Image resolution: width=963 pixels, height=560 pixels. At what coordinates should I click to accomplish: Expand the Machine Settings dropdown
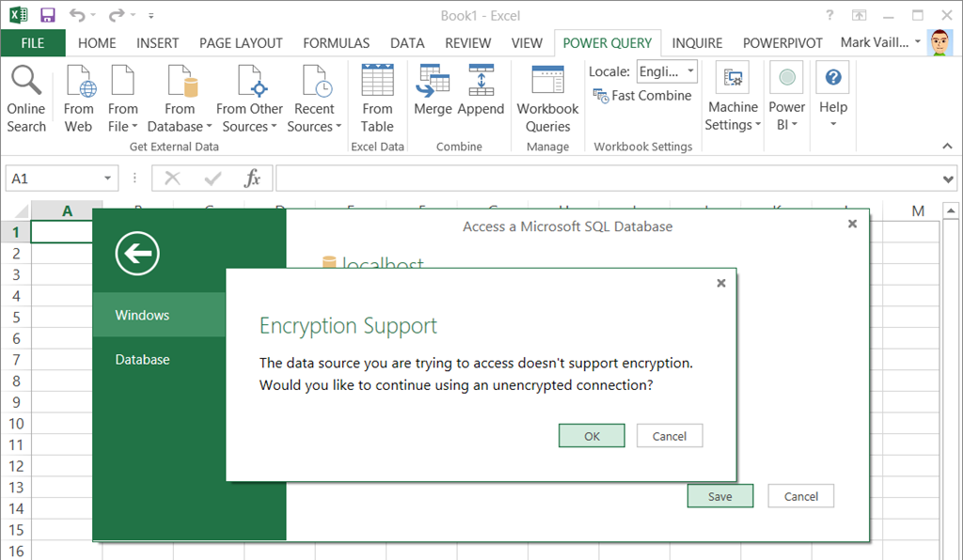(x=733, y=126)
